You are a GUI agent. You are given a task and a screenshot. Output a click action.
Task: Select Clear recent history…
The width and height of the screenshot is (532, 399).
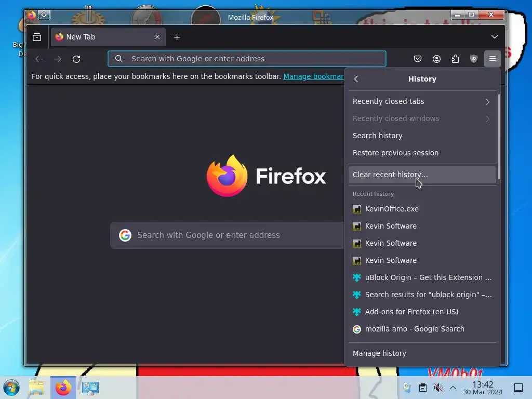[x=422, y=175]
